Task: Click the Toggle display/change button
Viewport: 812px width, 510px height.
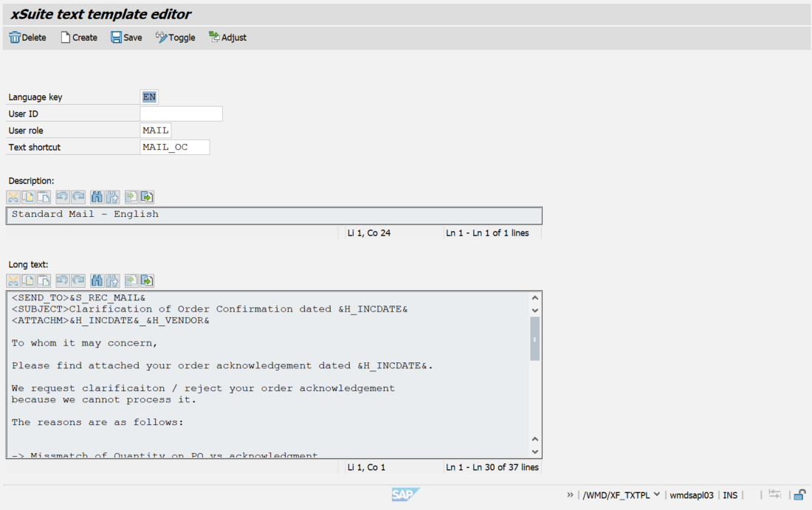Action: 175,38
